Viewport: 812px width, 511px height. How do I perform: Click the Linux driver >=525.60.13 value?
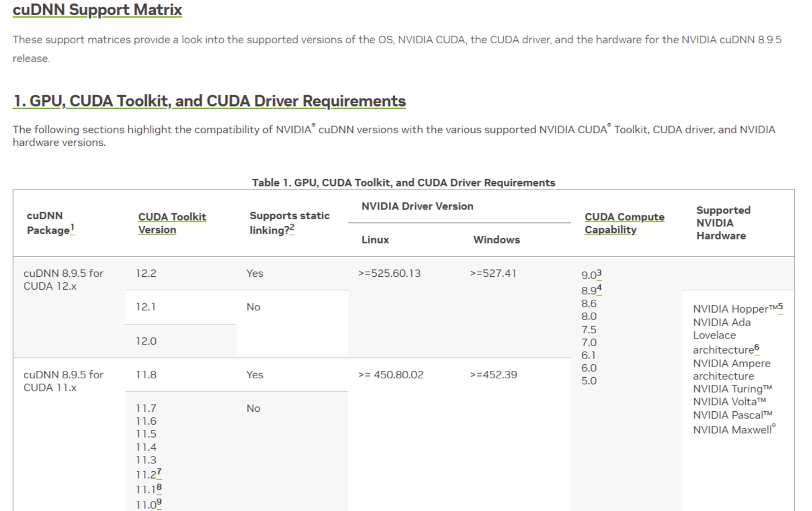click(389, 273)
